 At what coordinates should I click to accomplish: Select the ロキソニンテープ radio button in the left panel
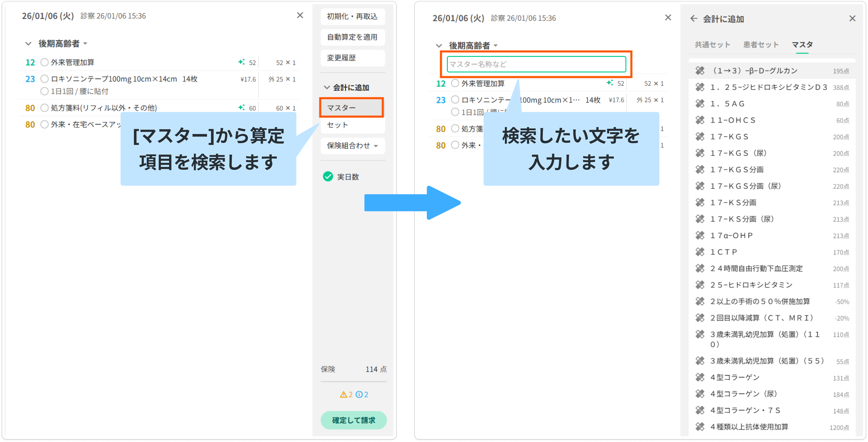44,79
